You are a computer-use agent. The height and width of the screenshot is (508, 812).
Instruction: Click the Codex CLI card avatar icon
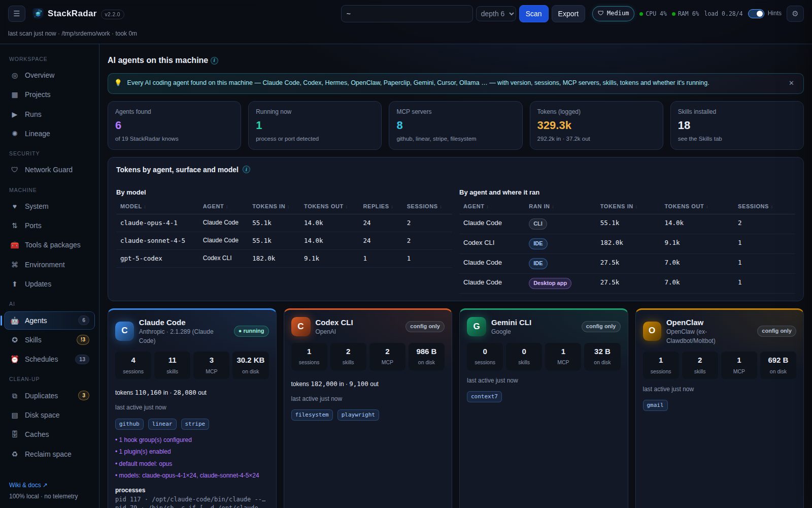tap(300, 326)
